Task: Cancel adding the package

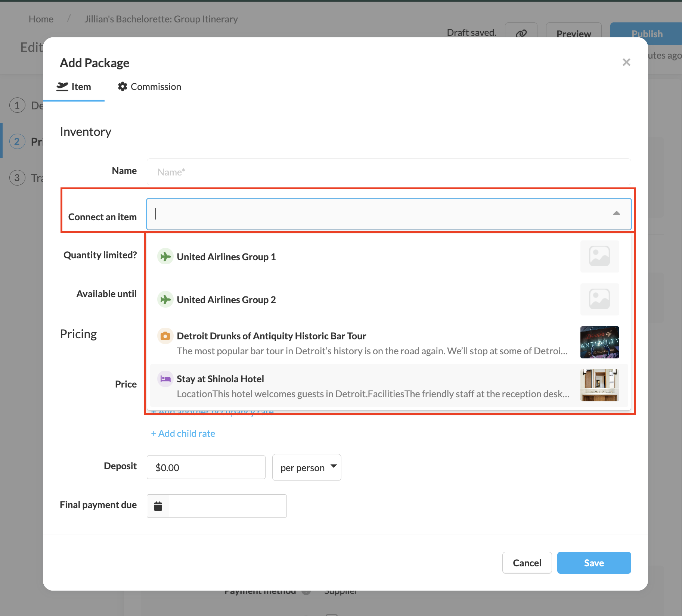Action: click(x=527, y=563)
